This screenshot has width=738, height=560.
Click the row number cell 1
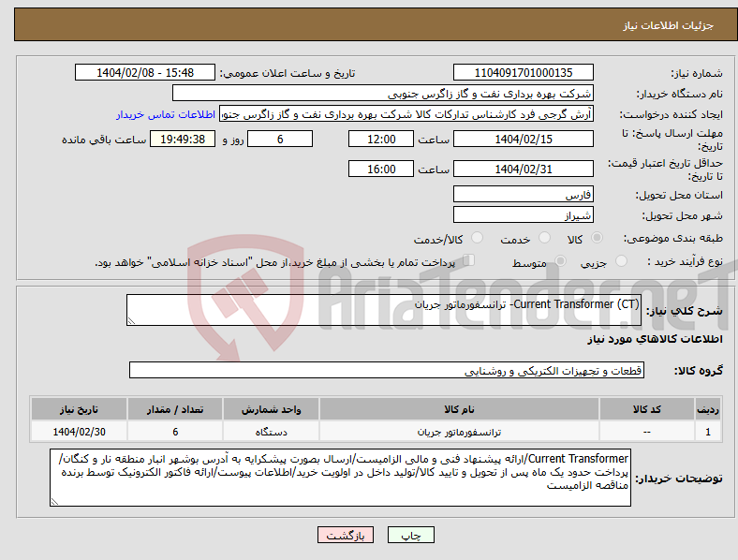(708, 432)
